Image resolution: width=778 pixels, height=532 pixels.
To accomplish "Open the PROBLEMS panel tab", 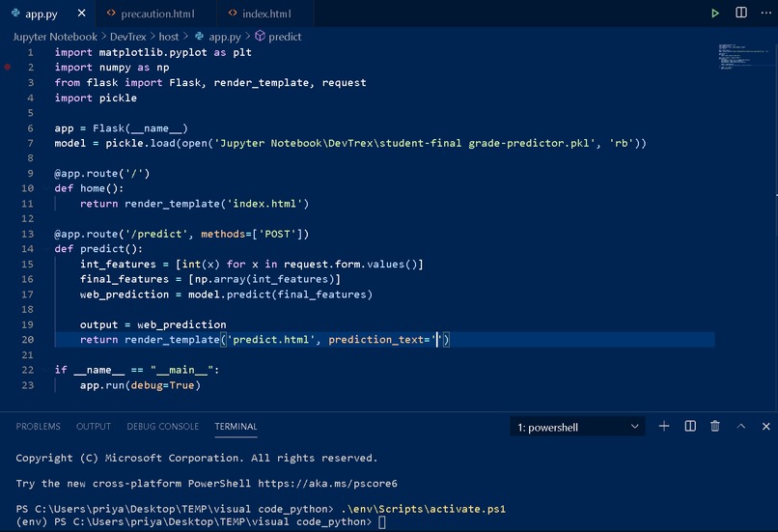I will click(39, 427).
